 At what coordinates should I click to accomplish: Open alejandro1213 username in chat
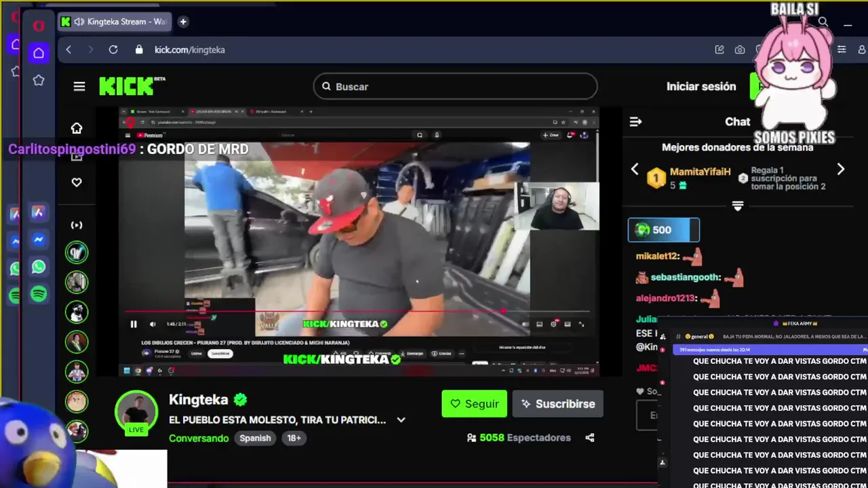coord(667,298)
